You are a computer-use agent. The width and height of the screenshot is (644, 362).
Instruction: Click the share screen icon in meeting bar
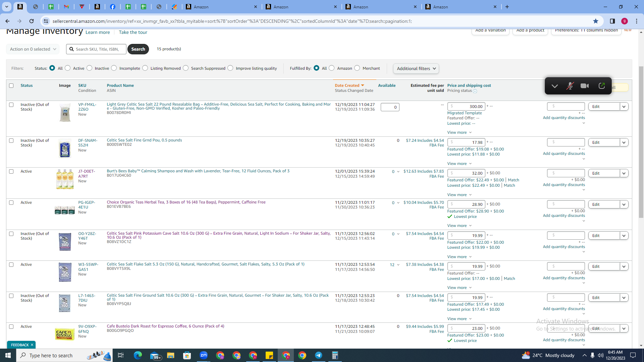tap(602, 86)
